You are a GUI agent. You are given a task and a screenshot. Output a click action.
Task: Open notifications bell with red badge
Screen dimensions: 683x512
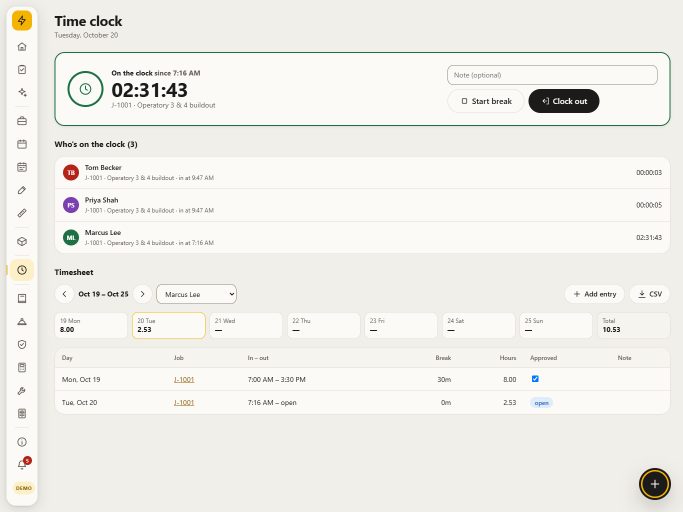coord(23,464)
